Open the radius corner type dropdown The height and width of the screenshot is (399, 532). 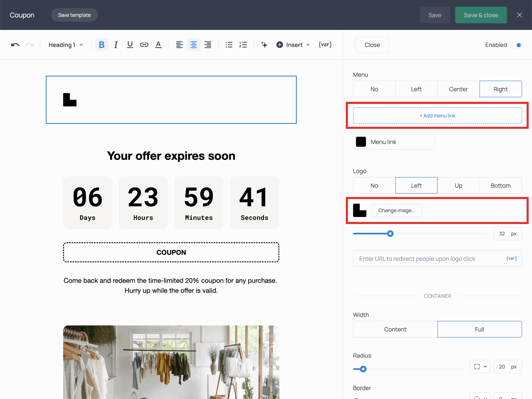click(x=480, y=367)
